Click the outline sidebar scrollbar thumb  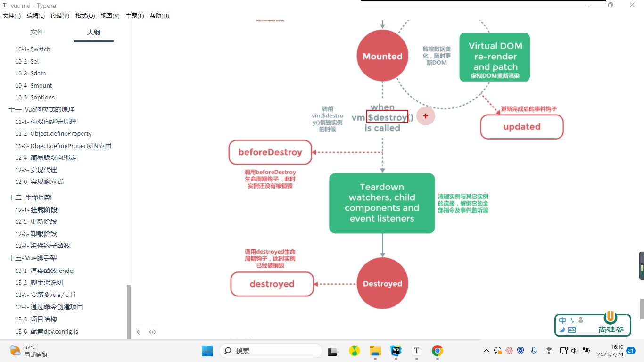click(x=128, y=312)
